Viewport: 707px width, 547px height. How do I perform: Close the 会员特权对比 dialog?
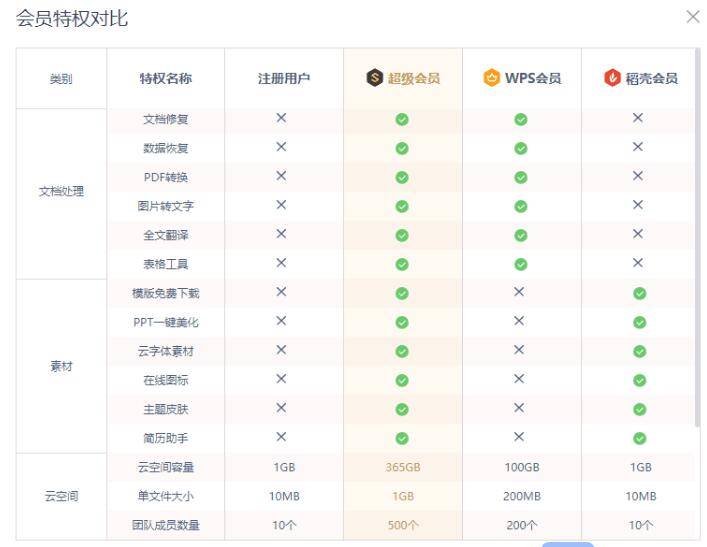tap(692, 17)
